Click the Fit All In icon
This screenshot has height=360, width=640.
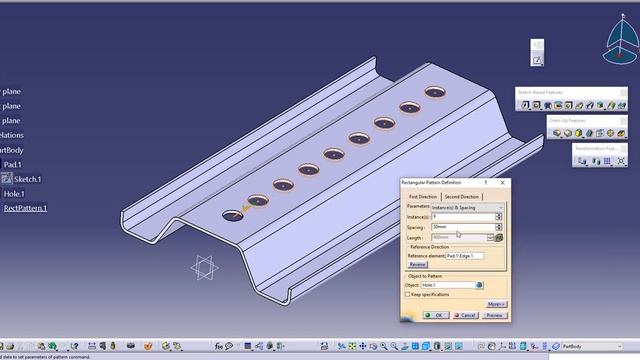coord(352,346)
